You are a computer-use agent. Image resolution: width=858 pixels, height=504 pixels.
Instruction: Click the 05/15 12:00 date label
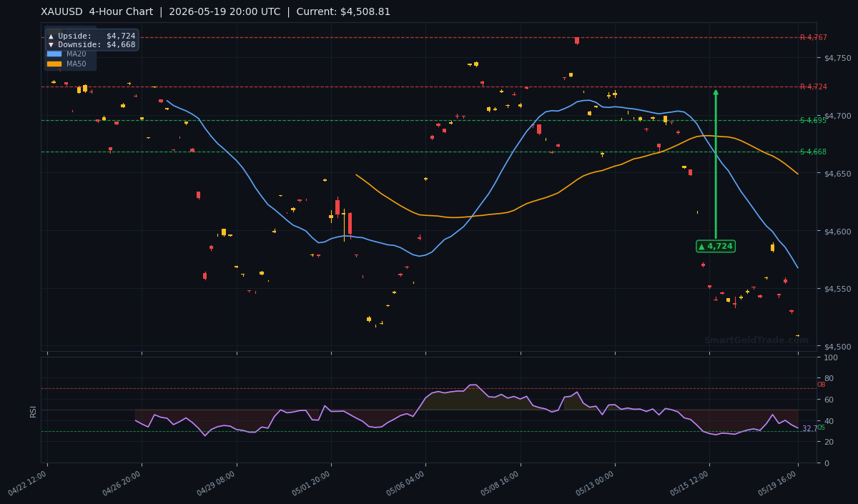click(691, 483)
